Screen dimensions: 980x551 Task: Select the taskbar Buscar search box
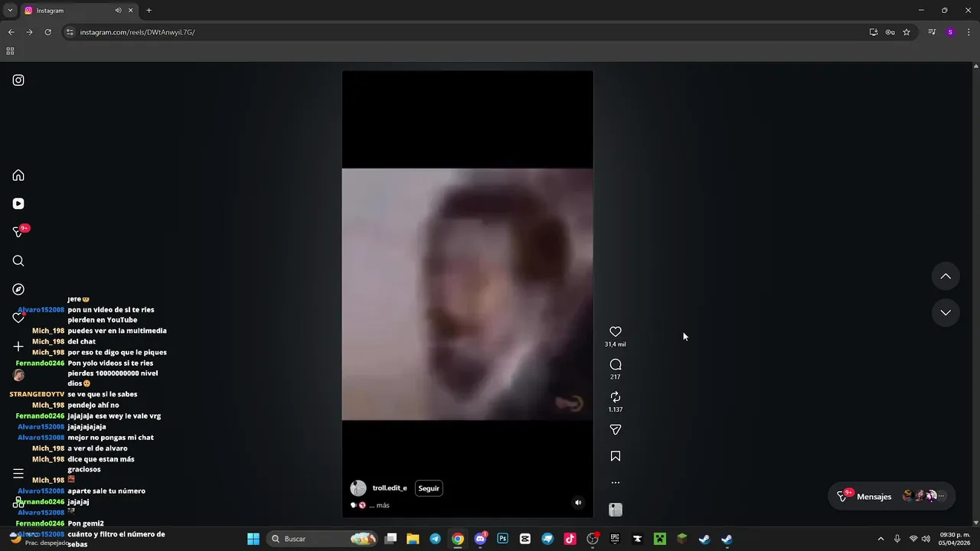pos(322,539)
